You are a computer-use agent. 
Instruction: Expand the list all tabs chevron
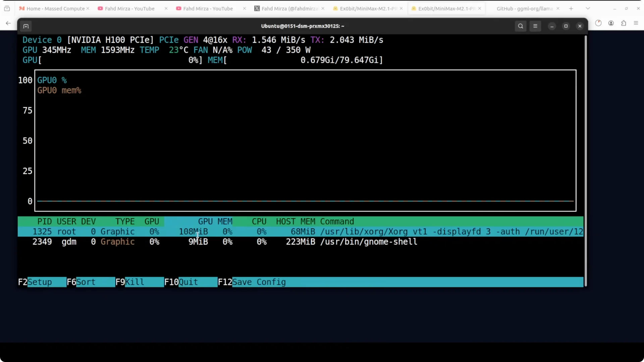[588, 8]
